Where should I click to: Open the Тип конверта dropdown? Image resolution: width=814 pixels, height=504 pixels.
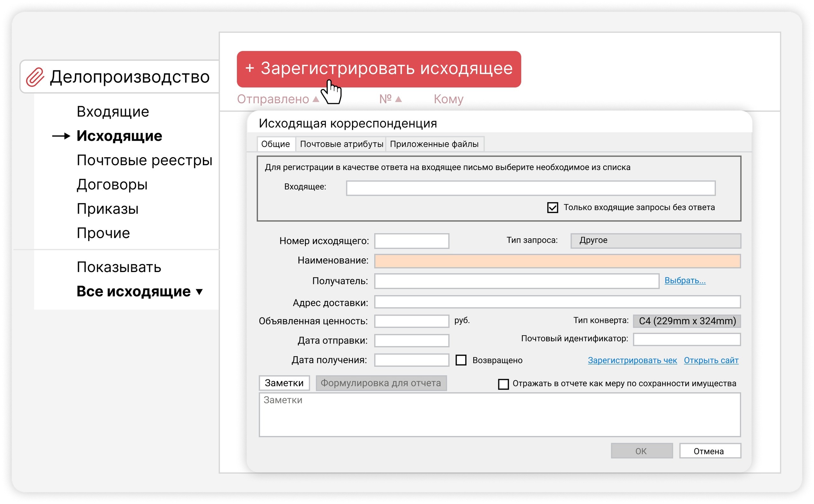pos(686,321)
